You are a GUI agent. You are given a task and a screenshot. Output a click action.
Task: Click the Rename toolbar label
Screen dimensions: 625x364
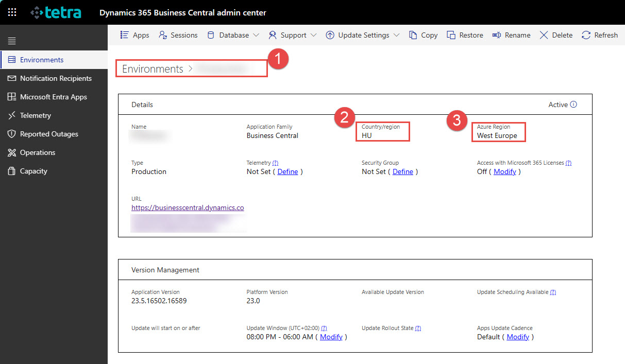517,35
